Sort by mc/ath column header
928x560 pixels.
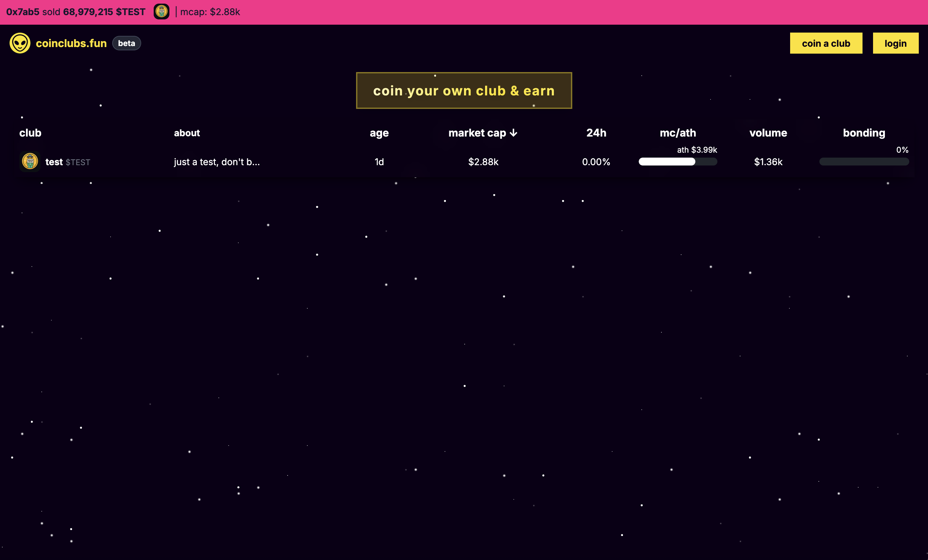point(678,133)
